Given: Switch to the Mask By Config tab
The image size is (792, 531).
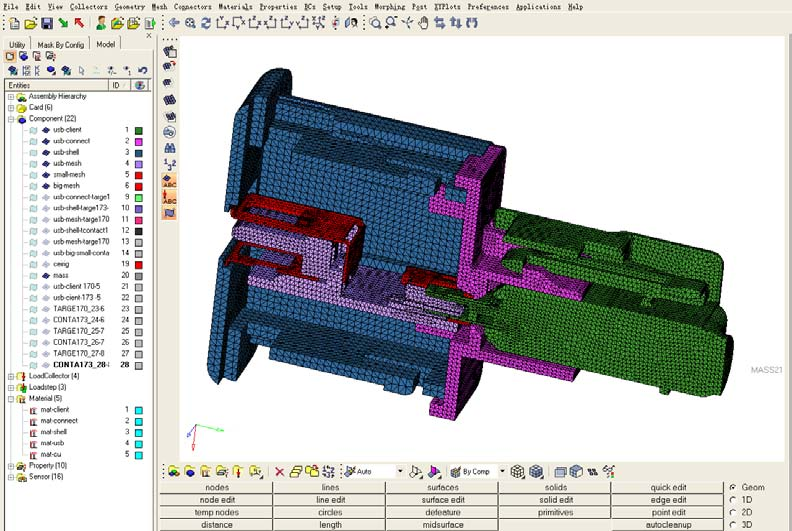Looking at the screenshot, I should pos(61,44).
